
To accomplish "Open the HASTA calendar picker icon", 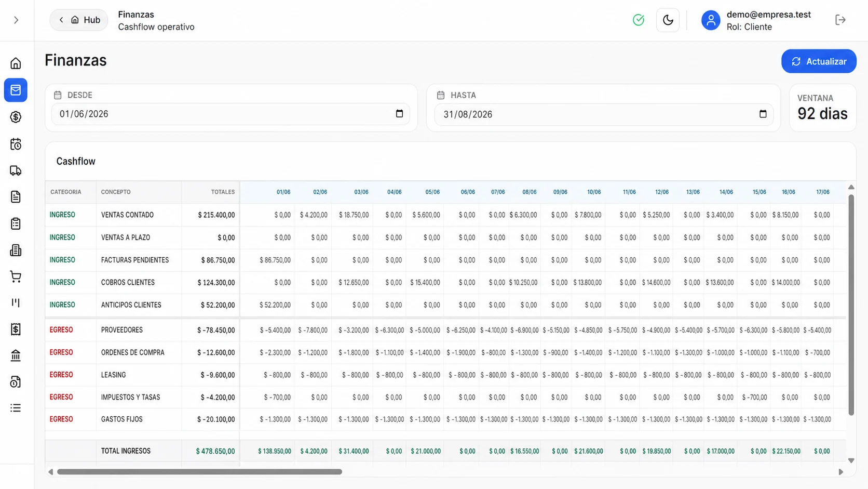I will [763, 114].
